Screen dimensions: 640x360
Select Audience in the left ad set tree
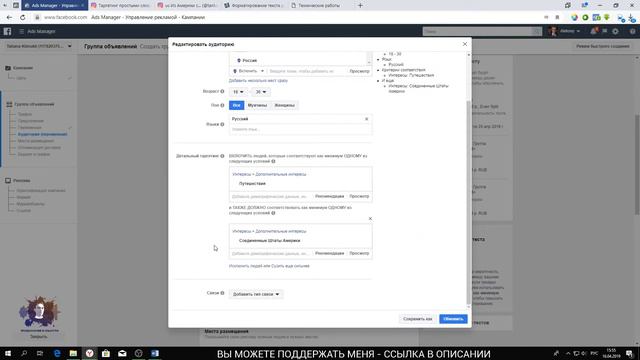pyautogui.click(x=42, y=134)
